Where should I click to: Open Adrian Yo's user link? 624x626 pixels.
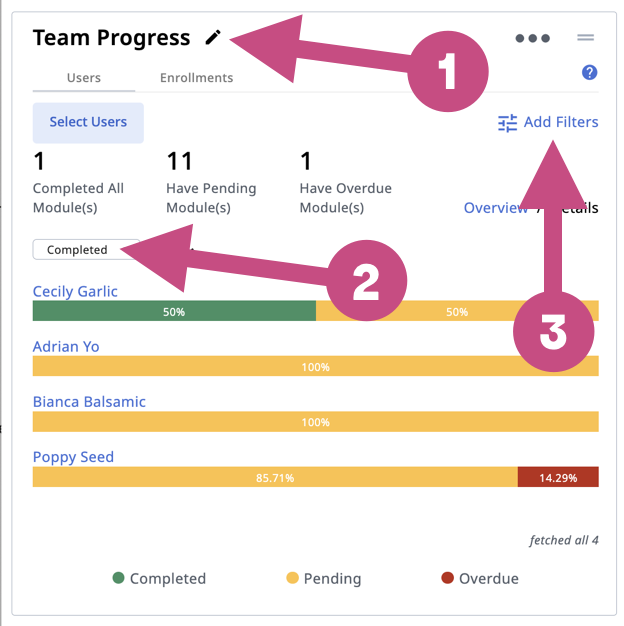click(x=66, y=347)
